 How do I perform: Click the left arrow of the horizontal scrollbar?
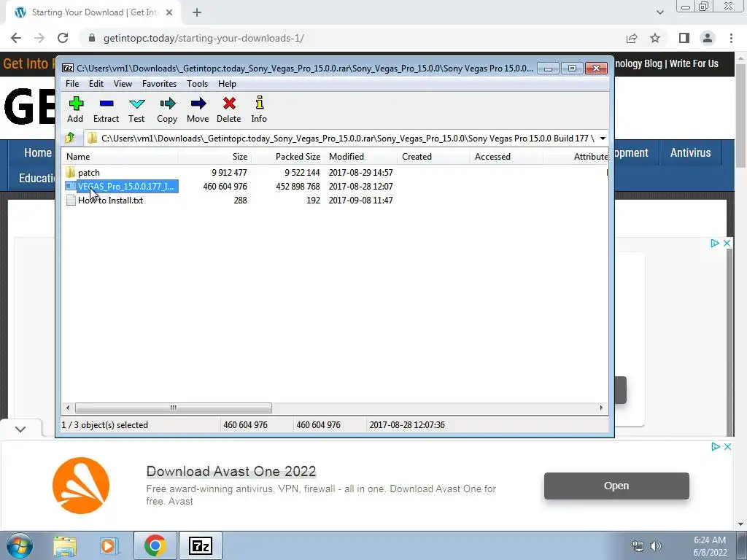click(x=68, y=408)
